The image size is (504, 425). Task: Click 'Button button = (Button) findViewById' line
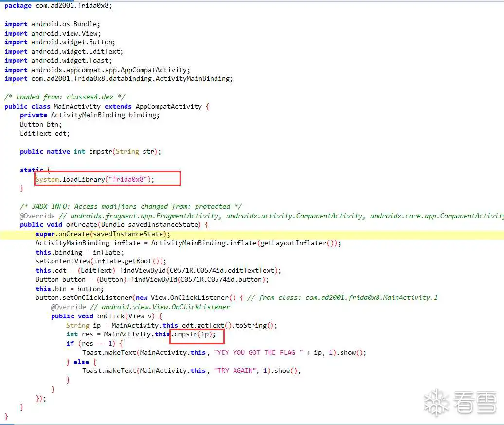152,279
